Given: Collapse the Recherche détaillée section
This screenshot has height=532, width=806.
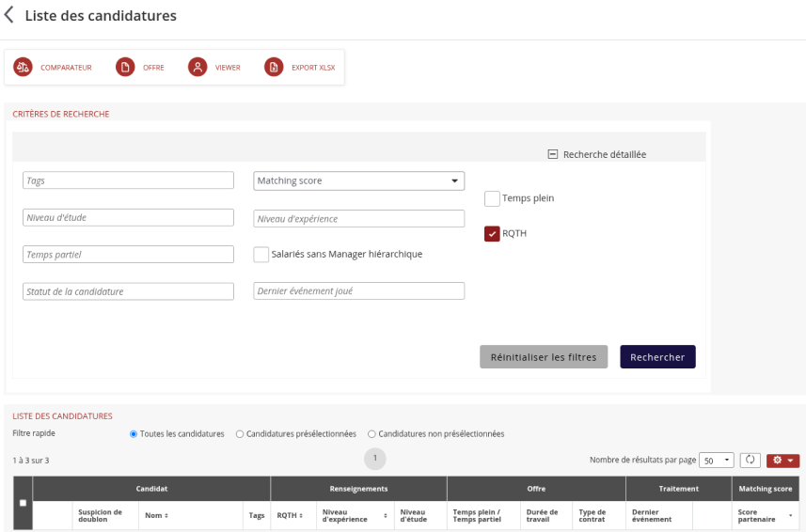Looking at the screenshot, I should tap(553, 154).
